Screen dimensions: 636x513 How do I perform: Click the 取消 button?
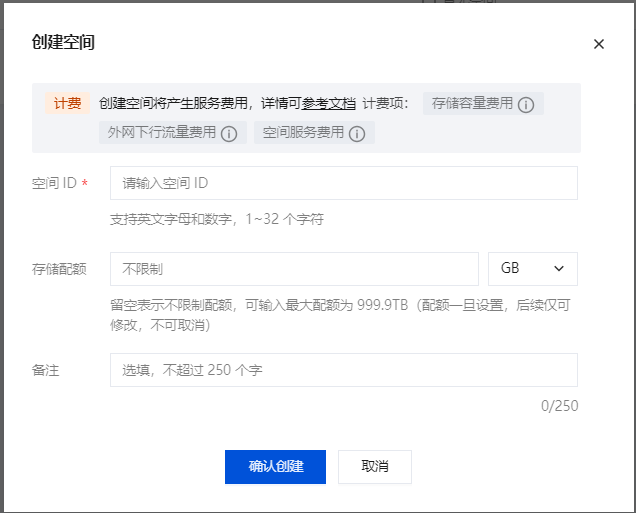point(375,467)
